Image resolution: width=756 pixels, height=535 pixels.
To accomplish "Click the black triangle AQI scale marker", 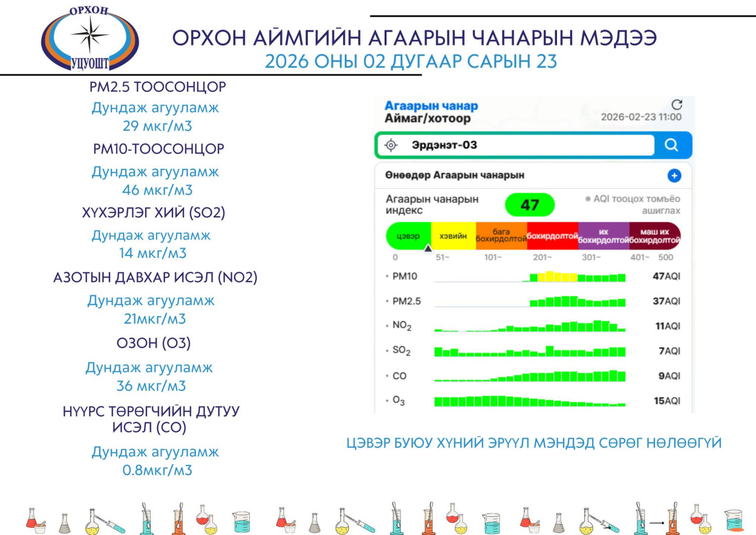I will [428, 248].
